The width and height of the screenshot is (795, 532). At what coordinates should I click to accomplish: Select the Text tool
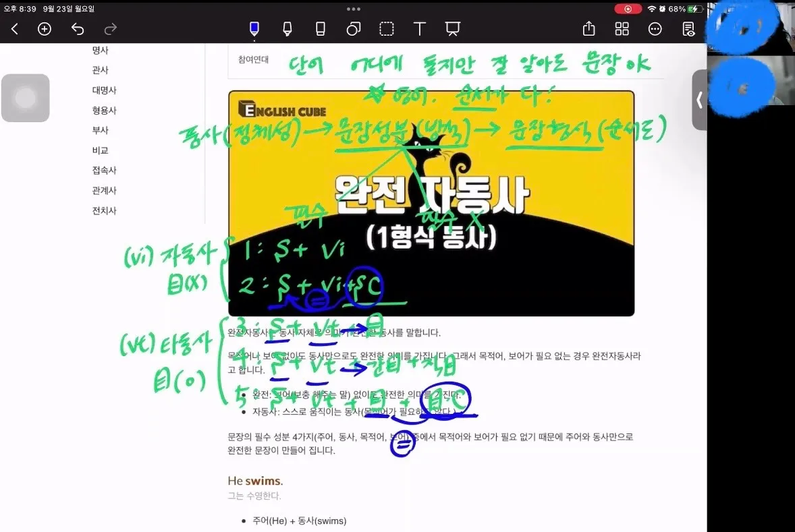(x=419, y=29)
